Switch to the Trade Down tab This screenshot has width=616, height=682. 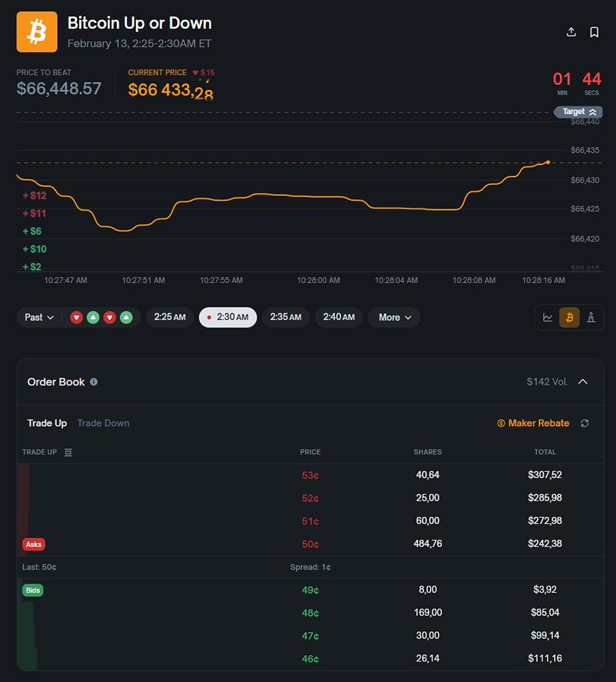(103, 424)
